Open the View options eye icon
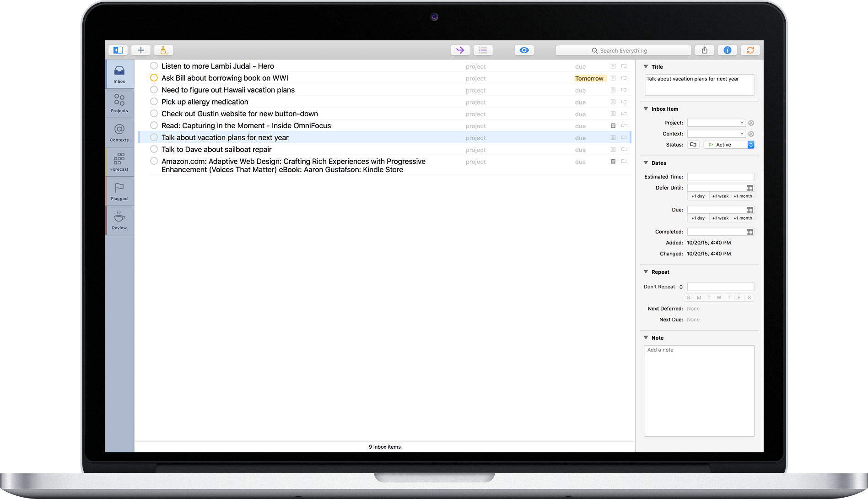This screenshot has height=499, width=868. [x=524, y=50]
